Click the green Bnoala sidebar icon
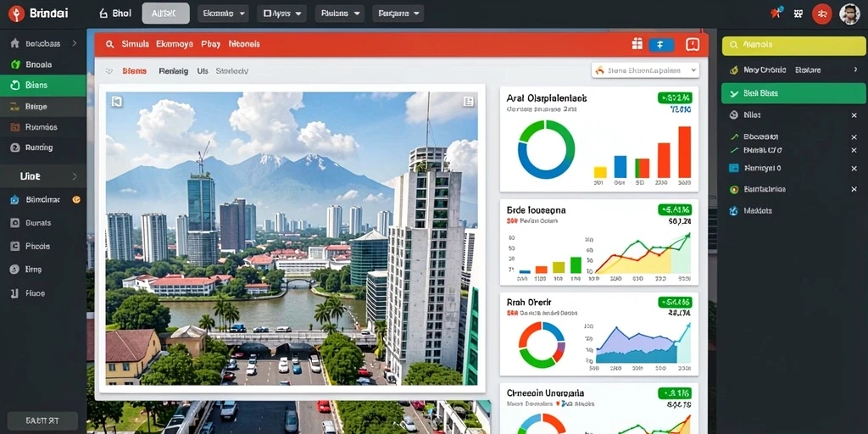This screenshot has height=434, width=868. 15,64
